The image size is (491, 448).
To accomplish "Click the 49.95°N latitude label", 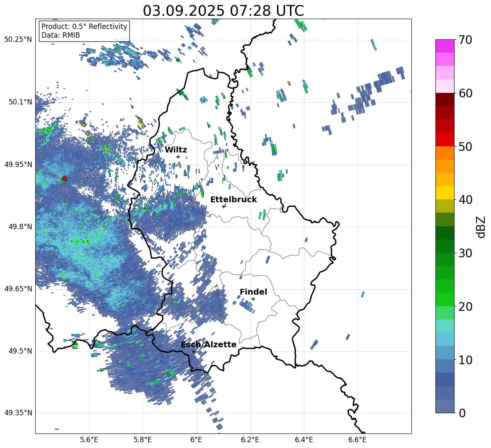I will (18, 164).
